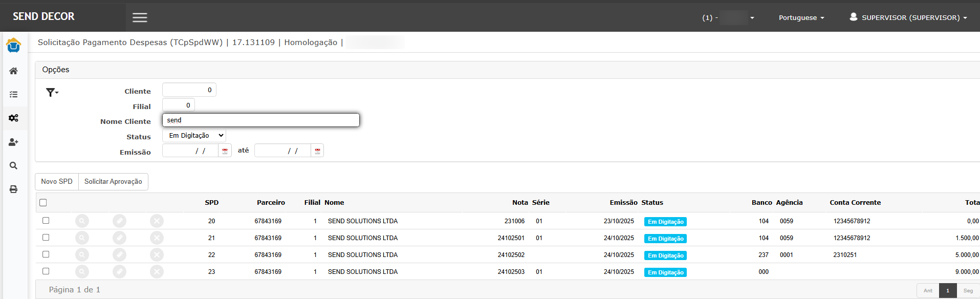Open the home icon in the sidebar
This screenshot has width=980, height=299.
[x=13, y=71]
